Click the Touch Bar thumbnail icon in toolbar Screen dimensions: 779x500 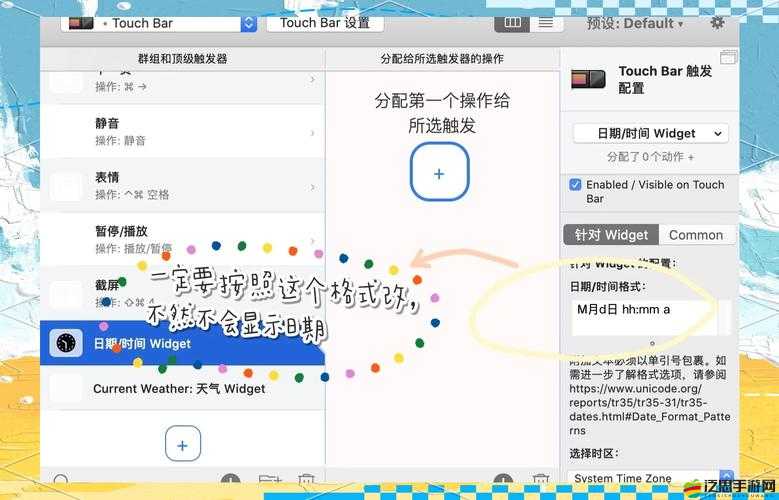[x=81, y=23]
